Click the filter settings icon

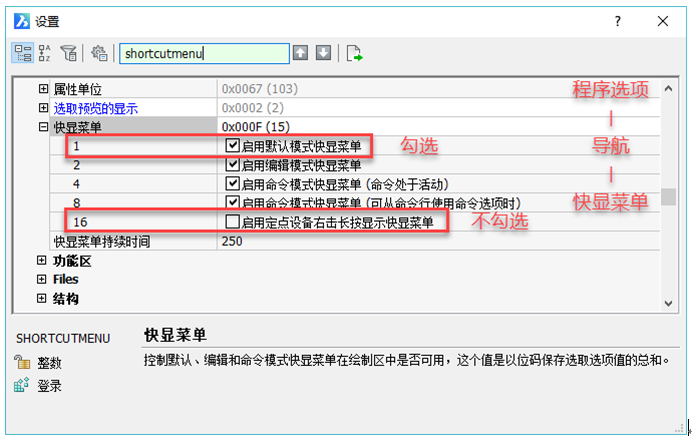tap(69, 53)
